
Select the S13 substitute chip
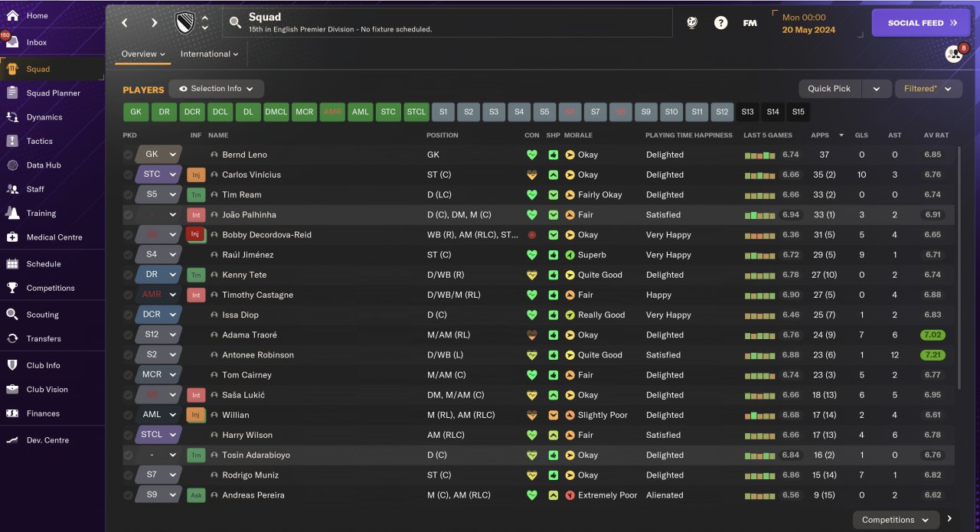click(x=747, y=112)
